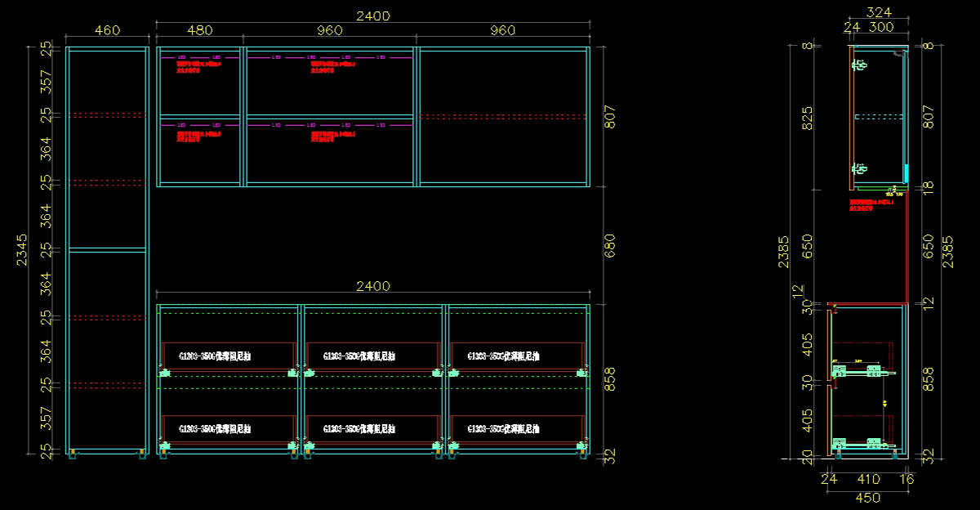
Task: Select the 450 depth dimension at bottom
Action: point(866,496)
